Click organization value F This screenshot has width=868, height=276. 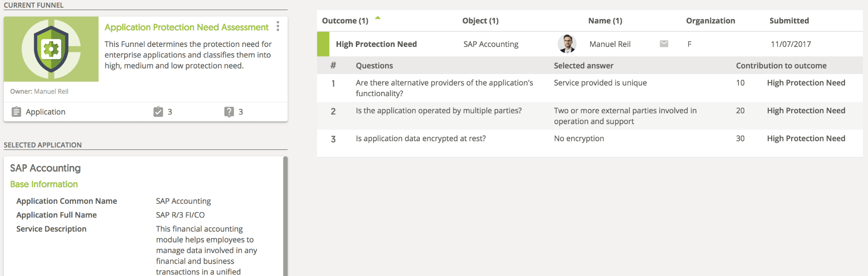click(689, 44)
